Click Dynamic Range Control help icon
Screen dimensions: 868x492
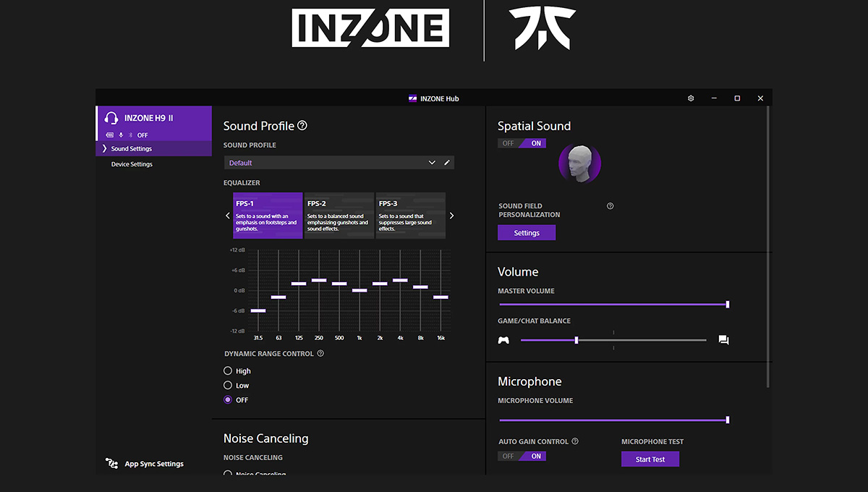[320, 354]
